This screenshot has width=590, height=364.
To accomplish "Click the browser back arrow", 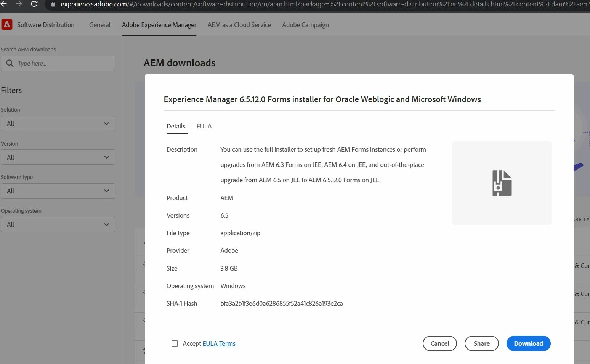I will [x=3, y=4].
